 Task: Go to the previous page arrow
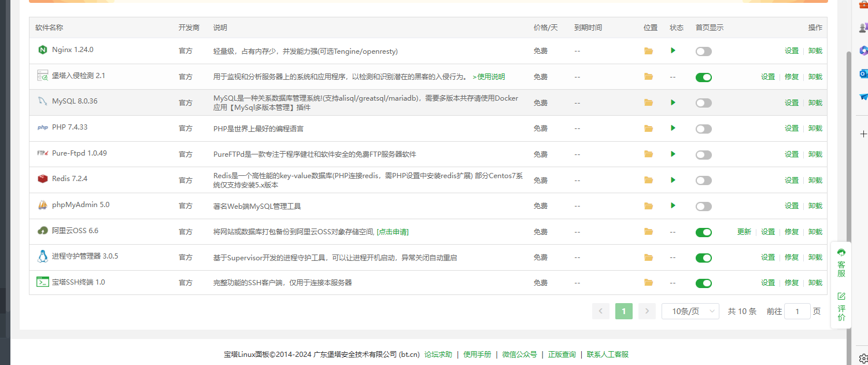click(601, 311)
